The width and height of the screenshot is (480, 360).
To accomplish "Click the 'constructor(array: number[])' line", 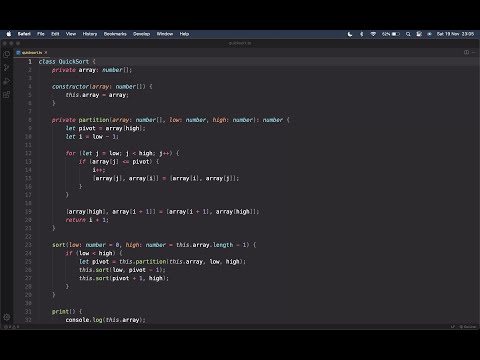I will pyautogui.click(x=102, y=87).
